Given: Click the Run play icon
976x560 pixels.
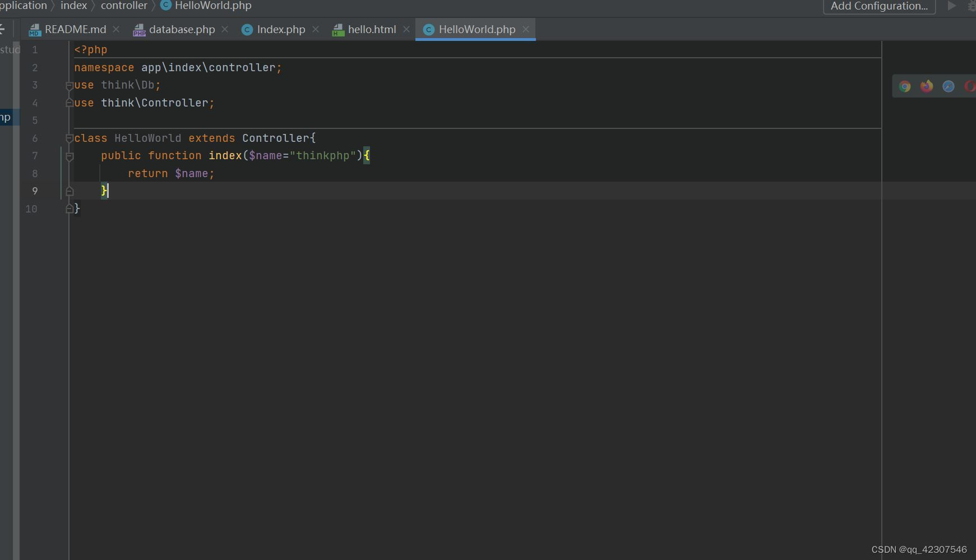Looking at the screenshot, I should pos(951,6).
